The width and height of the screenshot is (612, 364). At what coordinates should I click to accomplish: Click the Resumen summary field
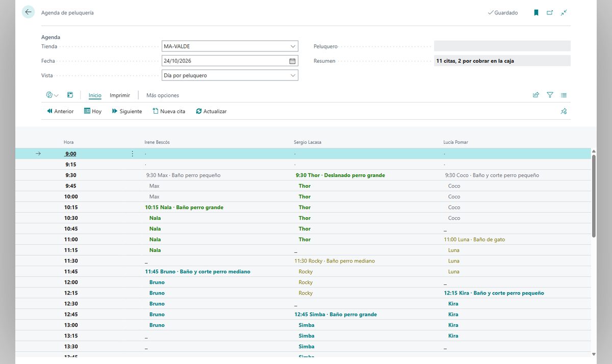502,61
